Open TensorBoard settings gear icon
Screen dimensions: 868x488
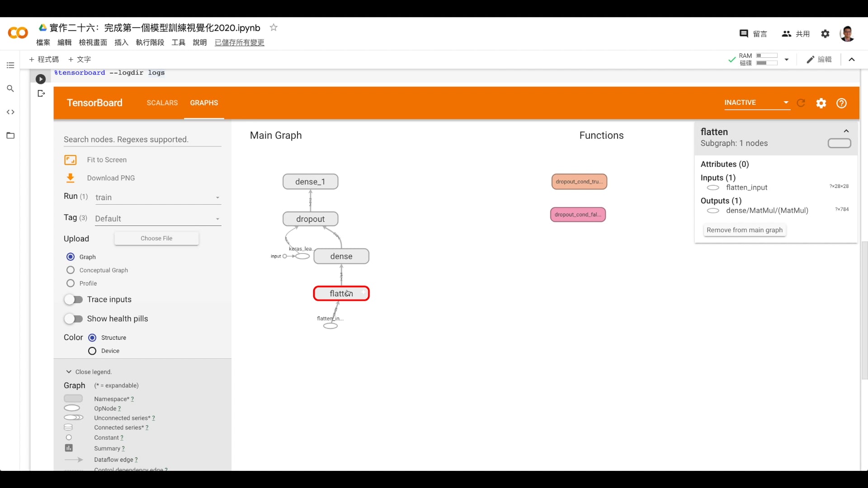821,103
